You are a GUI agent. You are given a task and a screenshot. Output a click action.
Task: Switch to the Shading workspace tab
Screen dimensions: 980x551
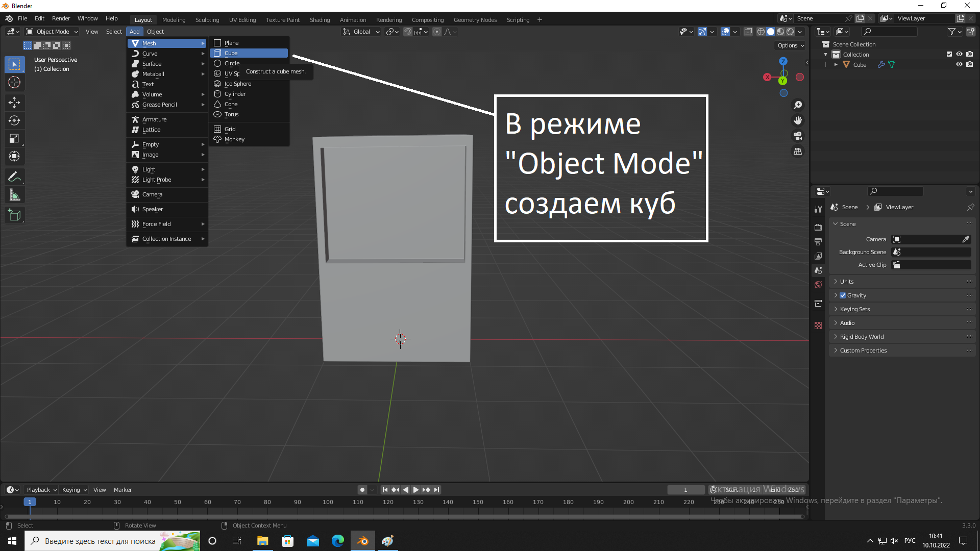point(320,20)
